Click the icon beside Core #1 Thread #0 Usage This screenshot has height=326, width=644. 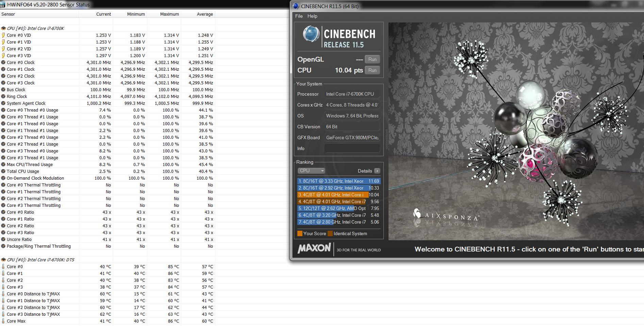[x=3, y=124]
